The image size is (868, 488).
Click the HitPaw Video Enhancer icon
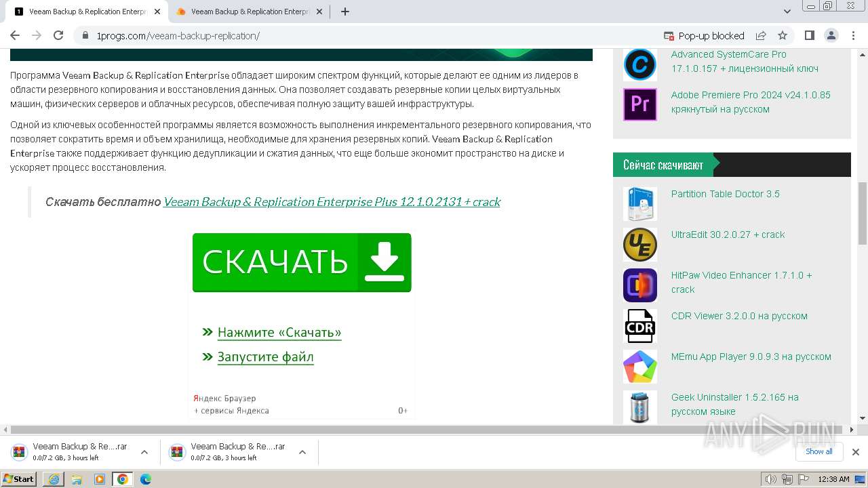pyautogui.click(x=639, y=285)
